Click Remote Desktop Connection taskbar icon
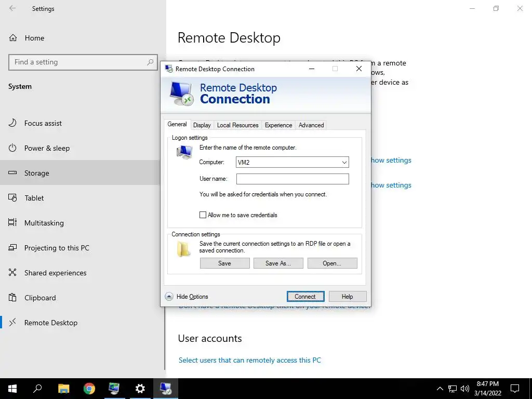 click(x=166, y=389)
